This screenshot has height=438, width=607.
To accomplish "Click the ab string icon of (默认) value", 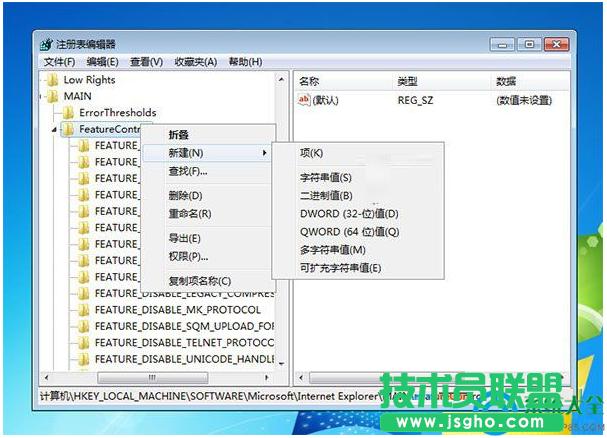I will click(304, 100).
